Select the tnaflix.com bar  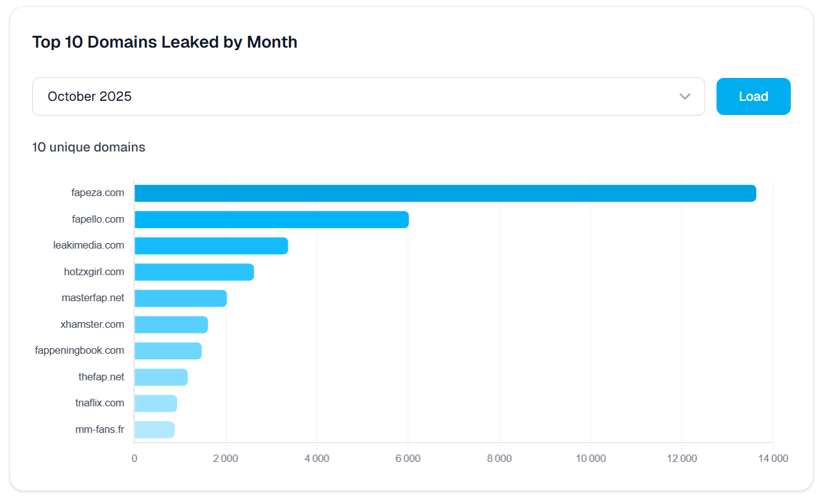155,403
